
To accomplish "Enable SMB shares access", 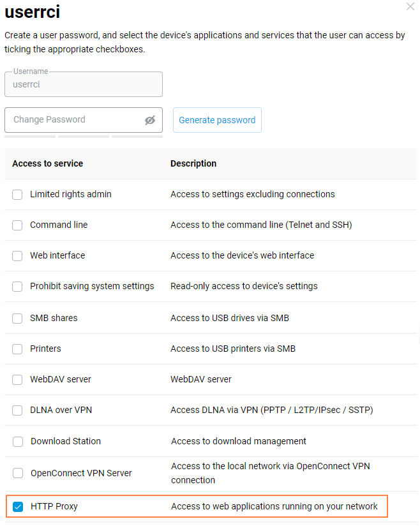I will coord(17,318).
